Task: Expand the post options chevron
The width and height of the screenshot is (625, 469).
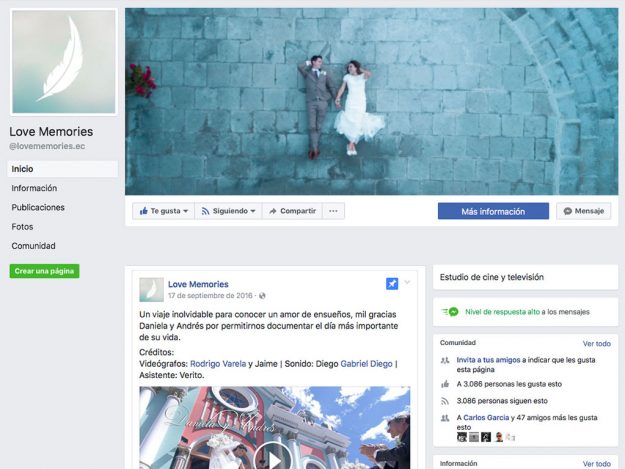Action: pyautogui.click(x=407, y=282)
